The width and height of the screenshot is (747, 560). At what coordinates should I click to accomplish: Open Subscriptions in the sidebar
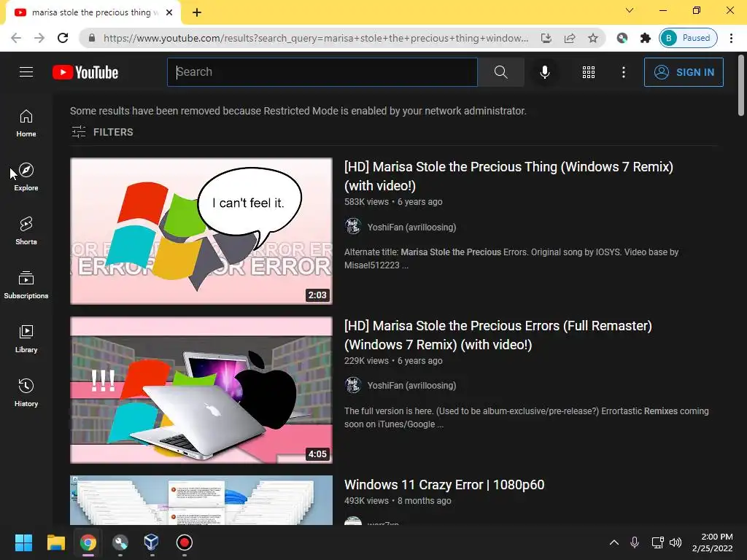[x=26, y=285]
